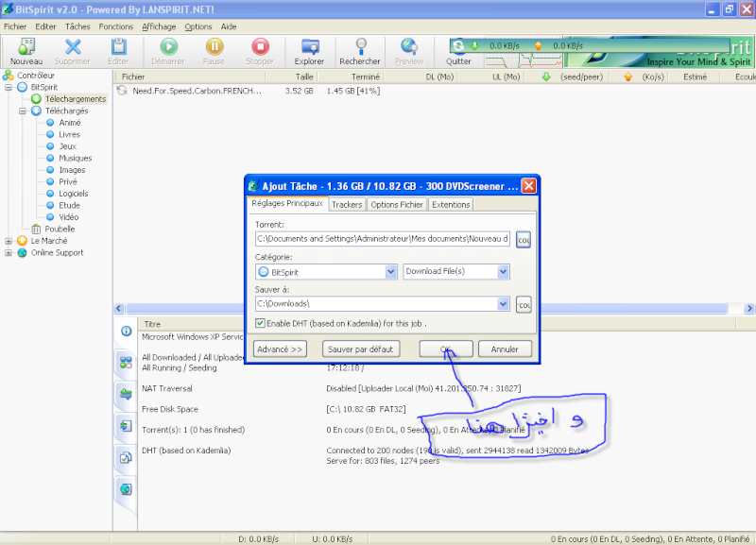Click the Sauver par défaut button
Screen dimensions: 756x545
(361, 349)
